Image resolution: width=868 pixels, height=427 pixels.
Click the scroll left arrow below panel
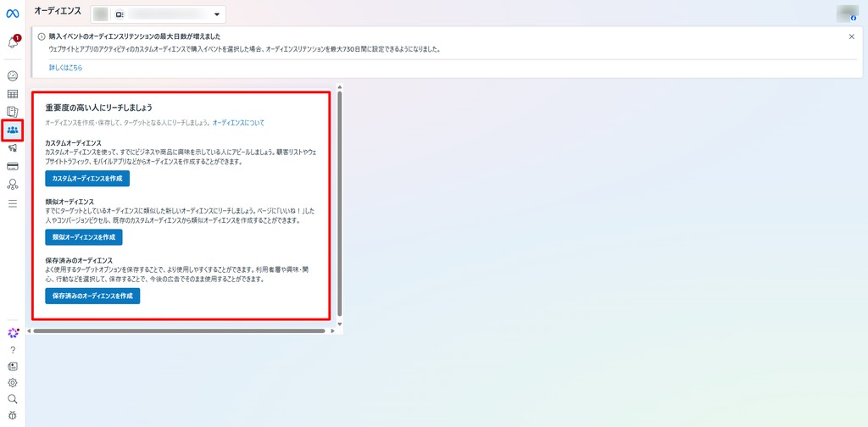pyautogui.click(x=30, y=330)
